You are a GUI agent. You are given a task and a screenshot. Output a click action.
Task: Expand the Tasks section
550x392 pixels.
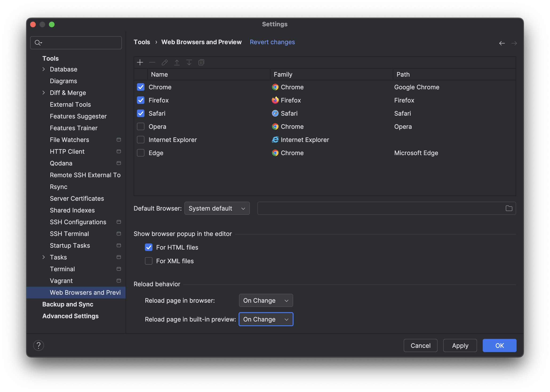(44, 257)
